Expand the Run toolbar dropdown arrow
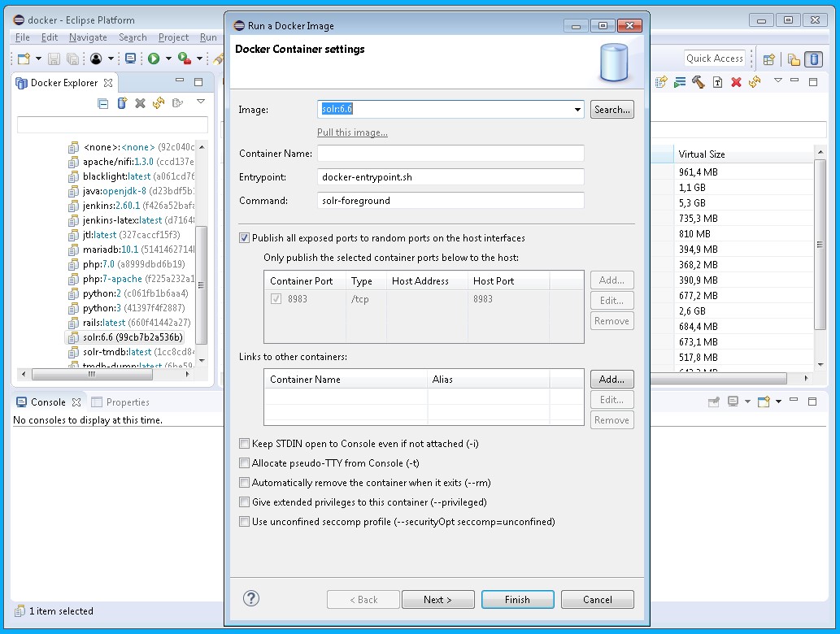840x634 pixels. [168, 59]
